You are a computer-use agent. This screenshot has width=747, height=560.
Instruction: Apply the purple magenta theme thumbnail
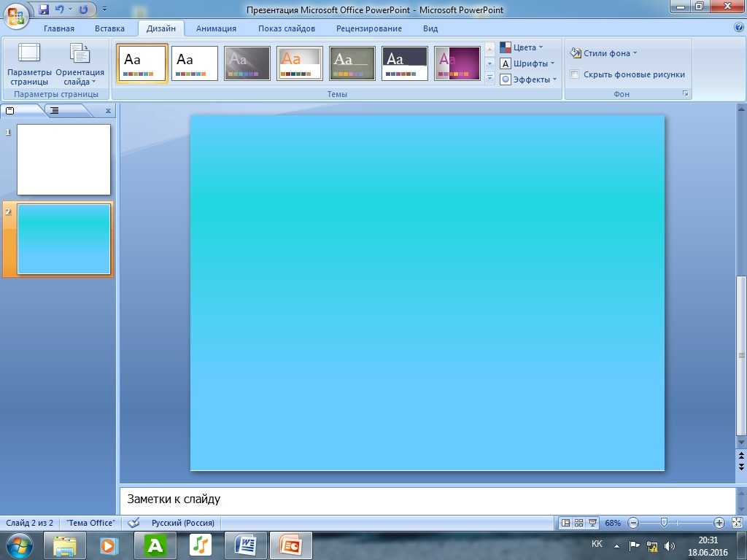tap(457, 63)
